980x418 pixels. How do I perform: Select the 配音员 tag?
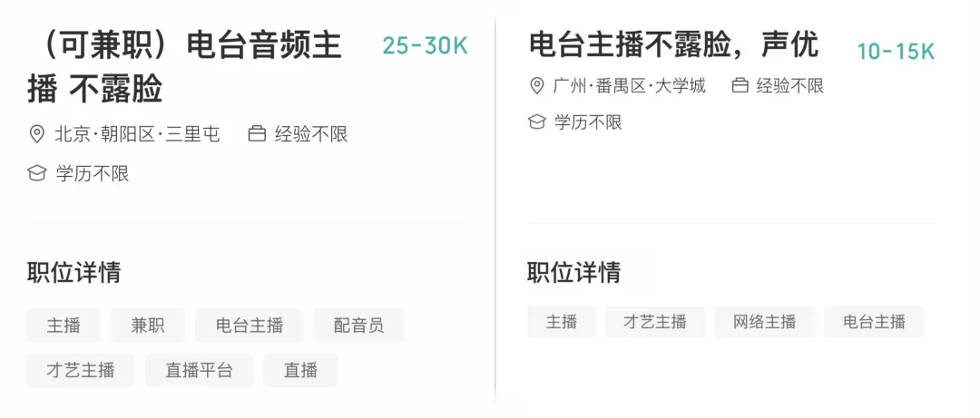coord(358,326)
